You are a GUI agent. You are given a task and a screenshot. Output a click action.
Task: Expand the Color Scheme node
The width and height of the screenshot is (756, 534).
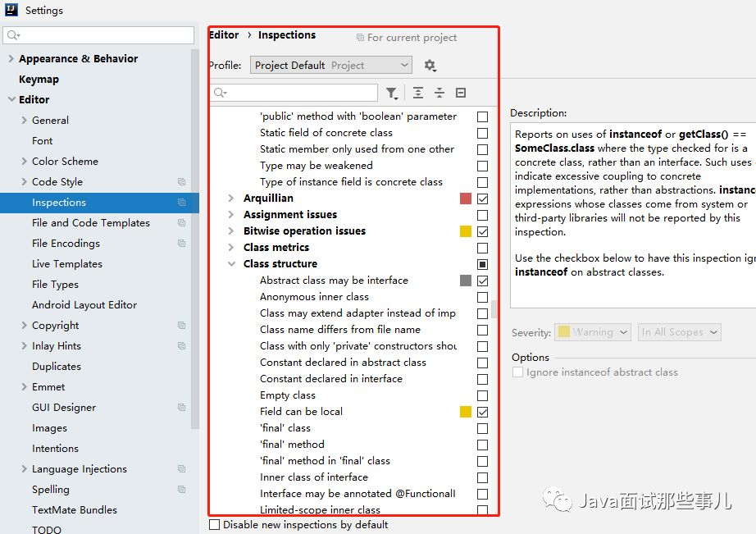tap(24, 161)
